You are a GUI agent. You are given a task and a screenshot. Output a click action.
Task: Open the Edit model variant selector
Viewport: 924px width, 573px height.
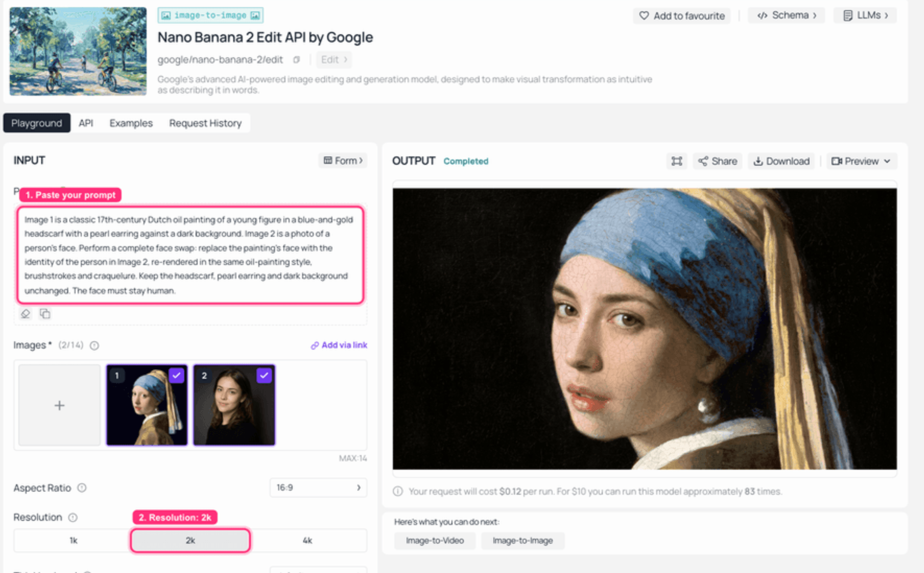[334, 60]
